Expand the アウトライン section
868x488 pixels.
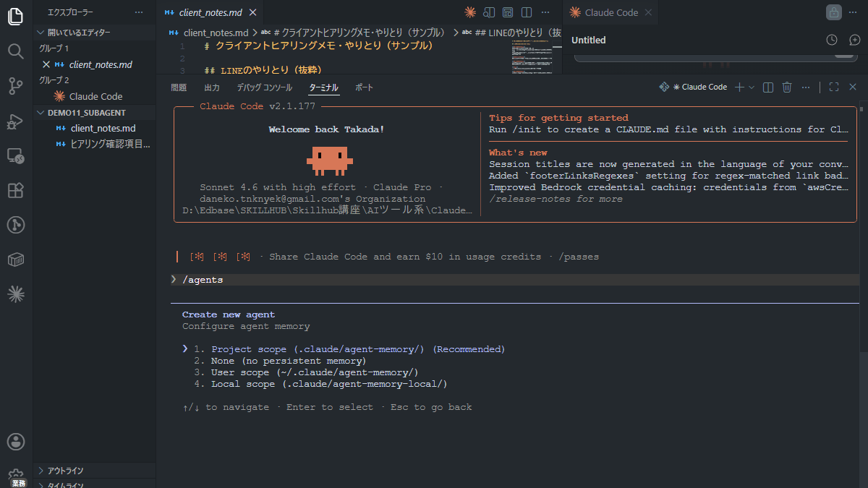[94, 471]
